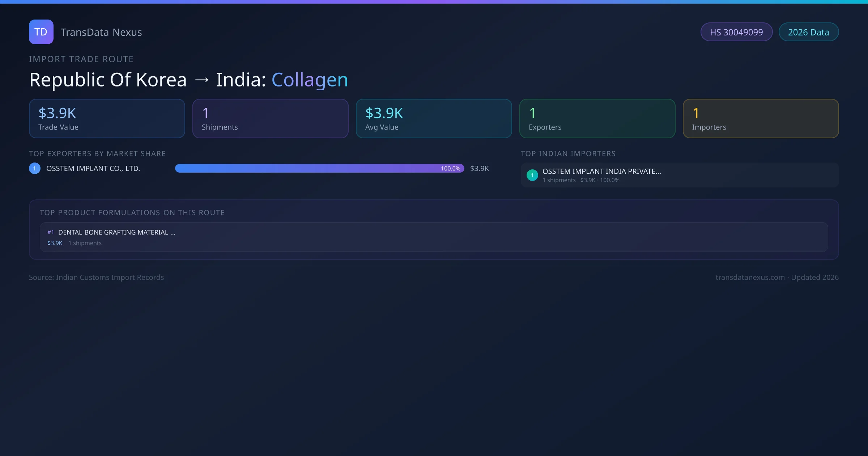Select the rank 1 badge beside OSSTEM IMPLANT CO.
This screenshot has height=456, width=868.
click(34, 168)
